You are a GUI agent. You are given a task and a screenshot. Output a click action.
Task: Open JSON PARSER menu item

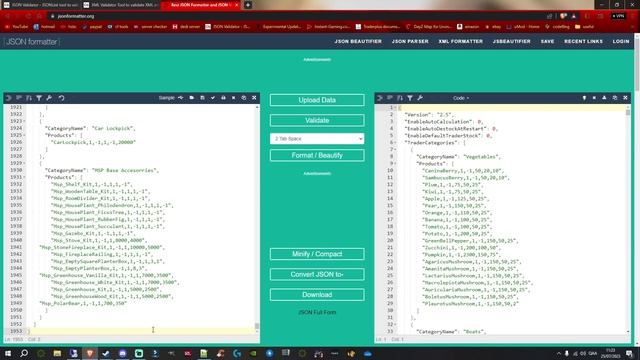(x=410, y=41)
